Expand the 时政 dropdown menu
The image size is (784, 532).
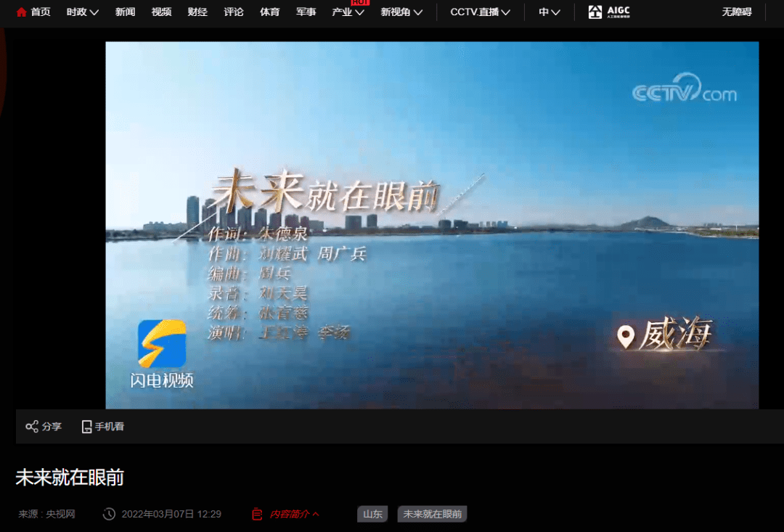point(82,12)
